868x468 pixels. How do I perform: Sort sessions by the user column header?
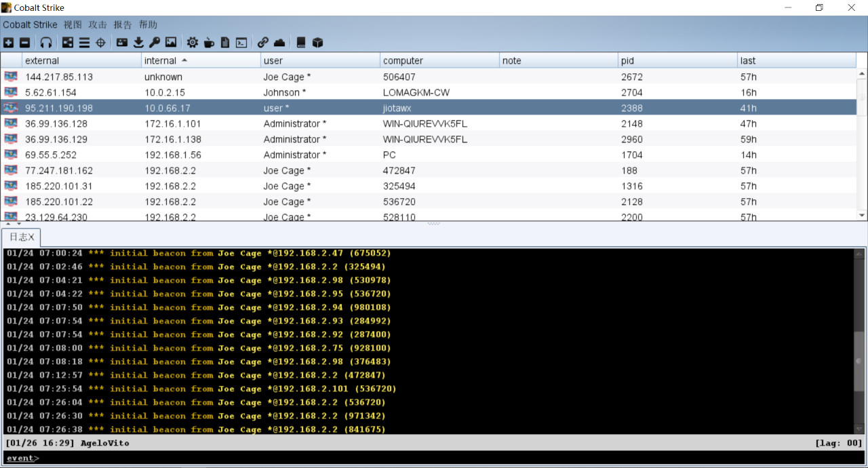(320, 60)
